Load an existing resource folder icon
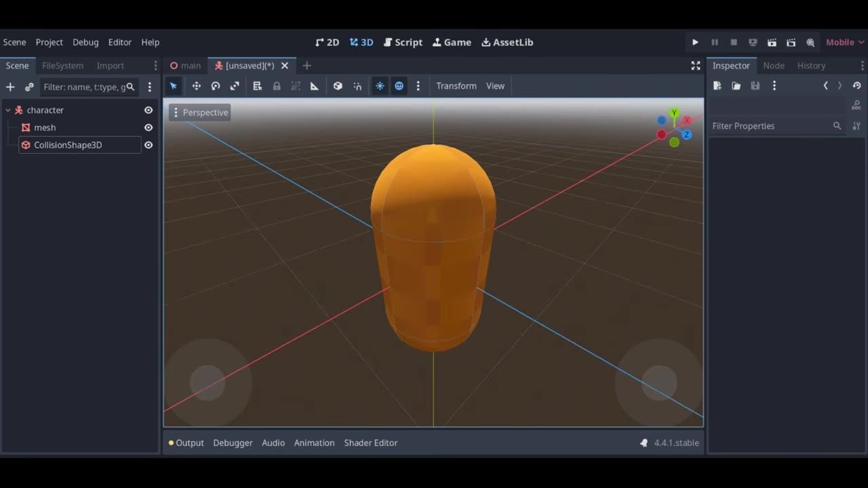This screenshot has height=488, width=868. click(x=736, y=86)
